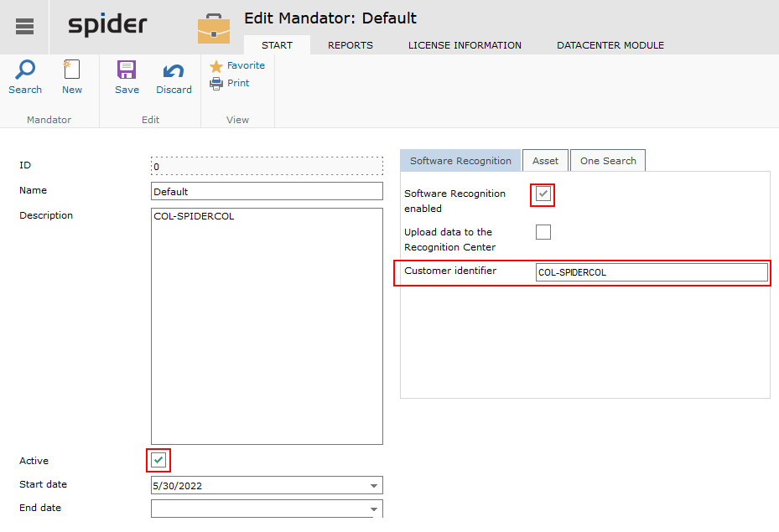Open the hamburger navigation menu
Screen dimensions: 779x532
(24, 26)
